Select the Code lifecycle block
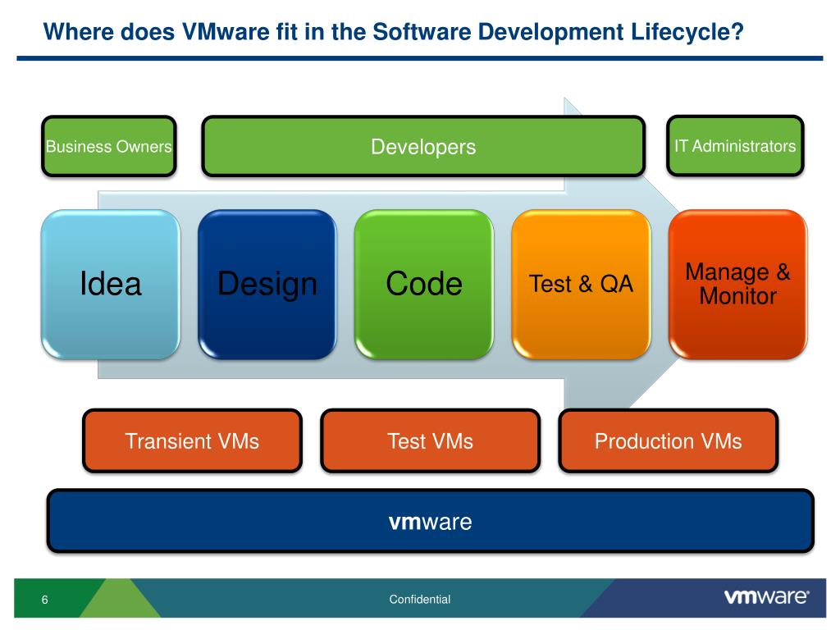The image size is (840, 630). pyautogui.click(x=424, y=284)
